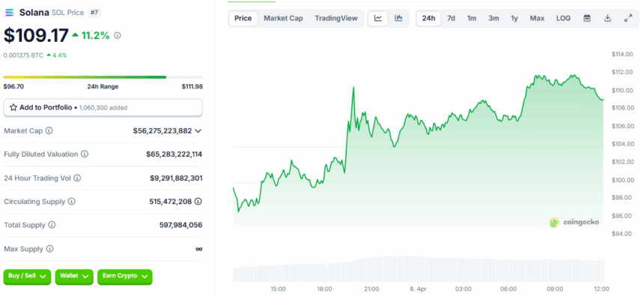Click the 597,984,056 total supply value
Image resolution: width=644 pixels, height=296 pixels.
point(180,225)
